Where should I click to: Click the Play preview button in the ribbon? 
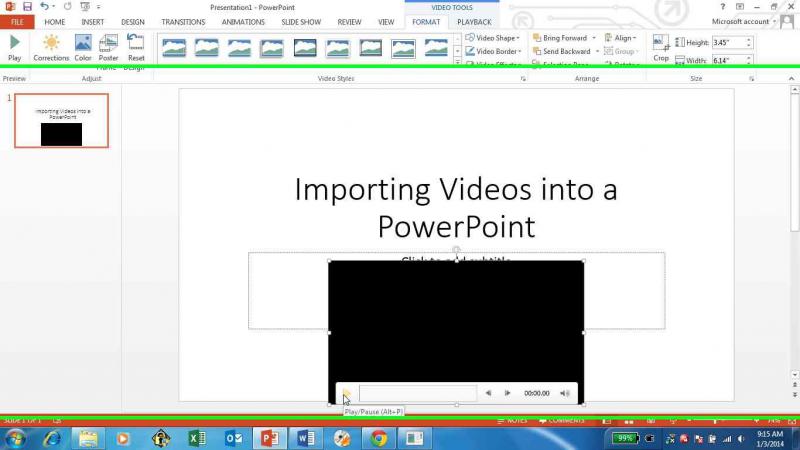pos(15,48)
